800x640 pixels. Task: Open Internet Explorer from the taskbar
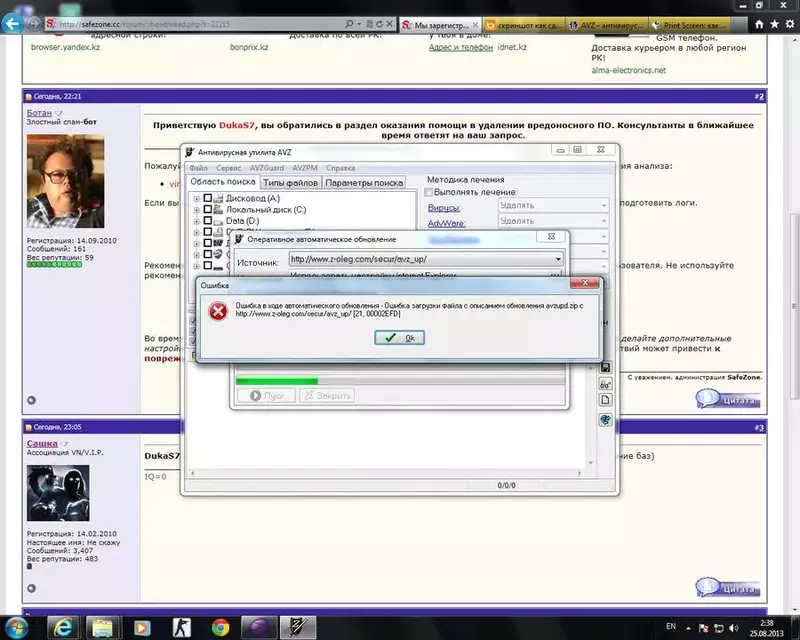point(63,627)
